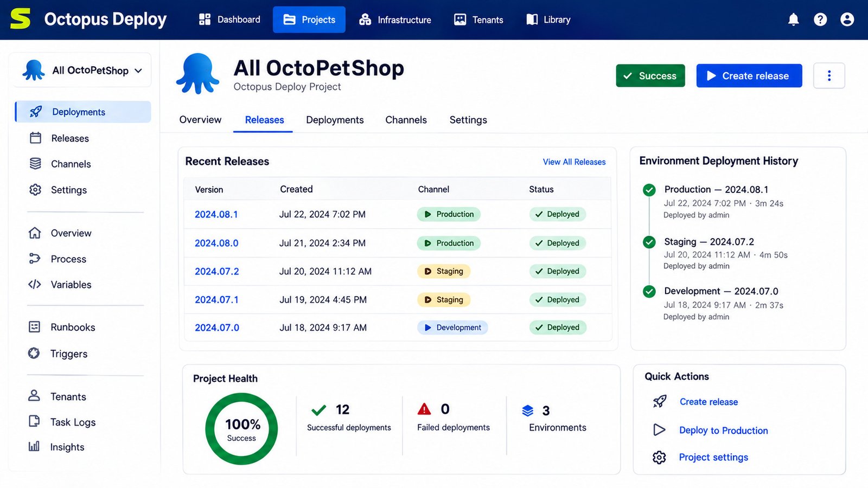Click the Status column header
This screenshot has width=868, height=488.
coord(541,189)
